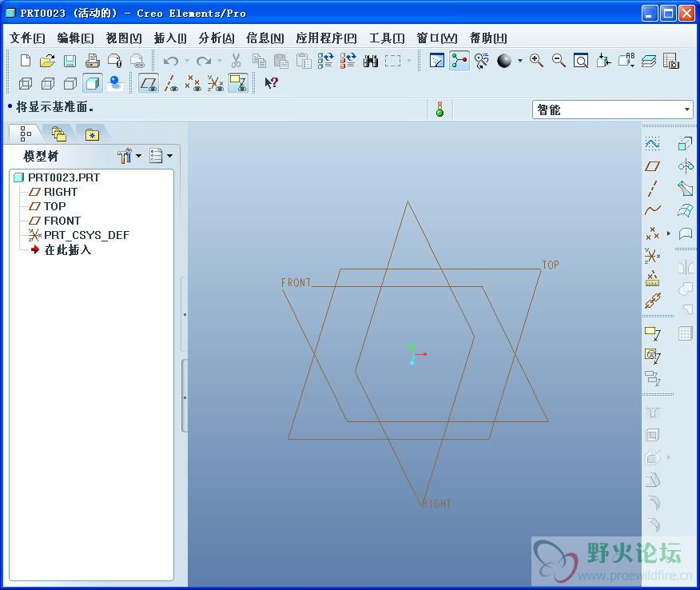700x590 pixels.
Task: Toggle annotation element display
Action: click(x=238, y=83)
